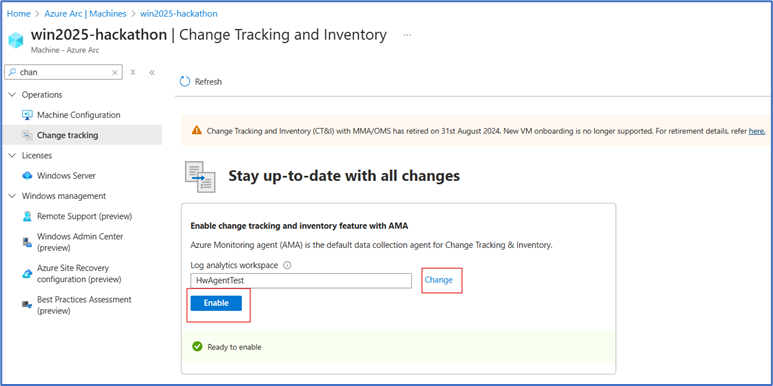Clear the sidebar search with the X
The image size is (773, 386).
point(115,72)
